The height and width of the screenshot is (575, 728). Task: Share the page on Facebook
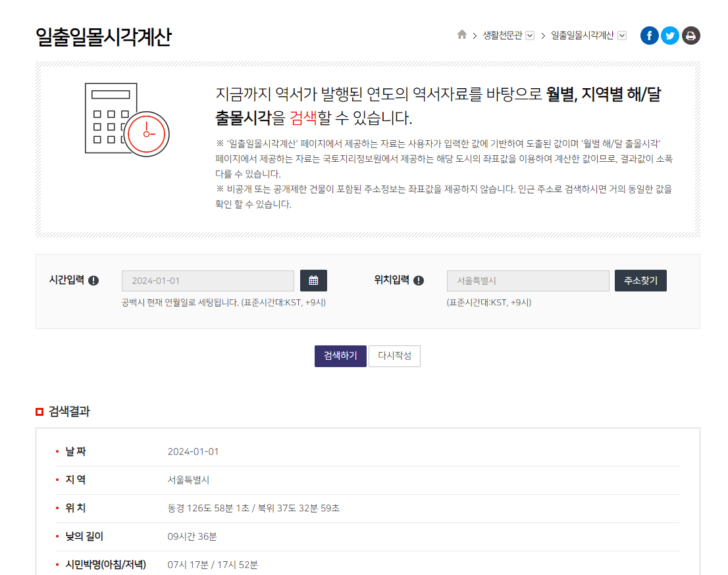(649, 36)
